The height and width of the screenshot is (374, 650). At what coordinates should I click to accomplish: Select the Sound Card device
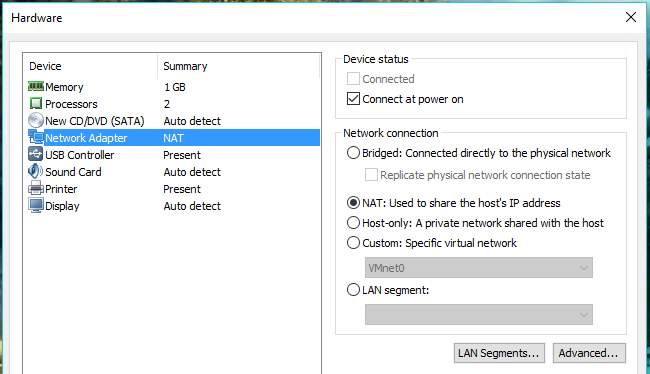[x=73, y=172]
